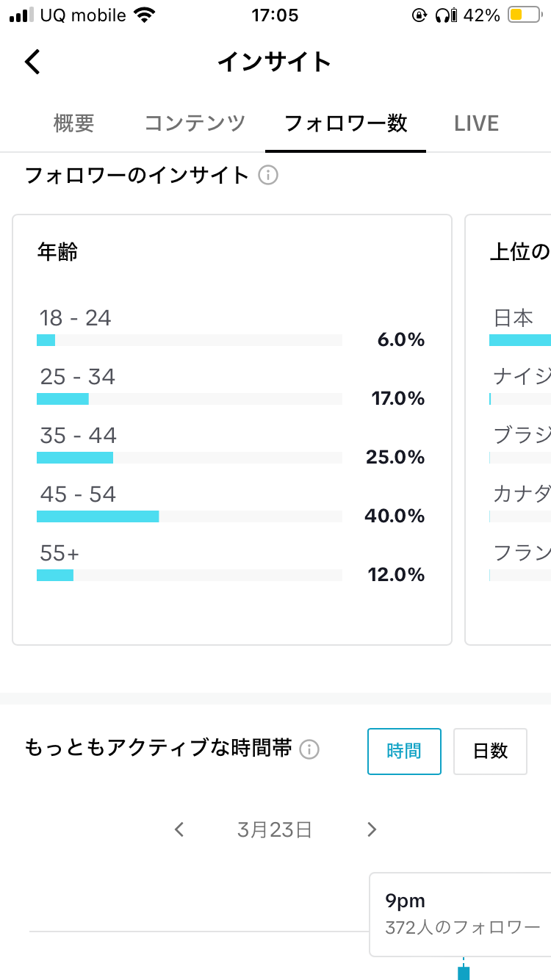
Task: Open the LIVE tab
Action: 476,123
